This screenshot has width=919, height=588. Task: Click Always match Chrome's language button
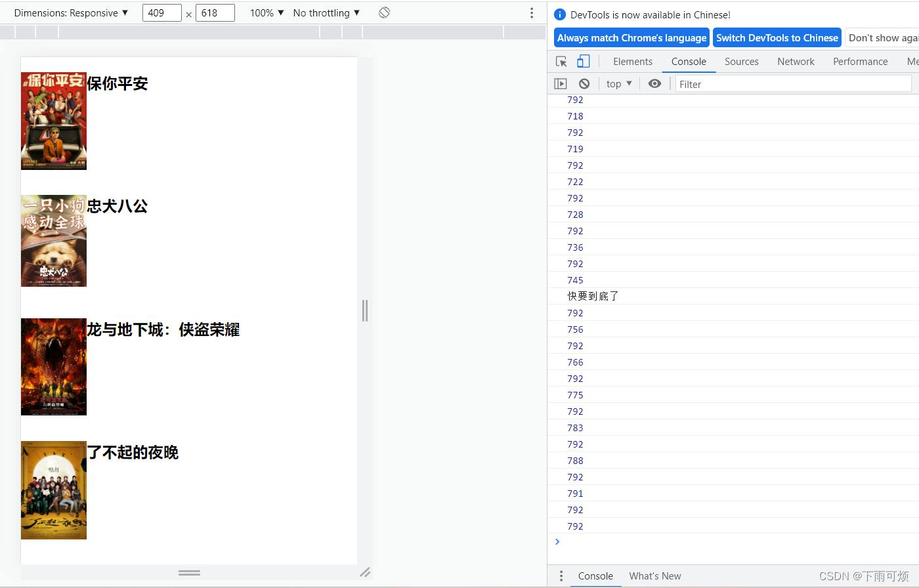(631, 38)
